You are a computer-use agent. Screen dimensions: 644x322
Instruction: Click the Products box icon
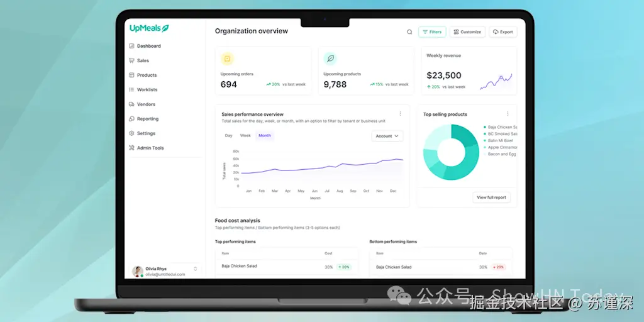pos(131,75)
